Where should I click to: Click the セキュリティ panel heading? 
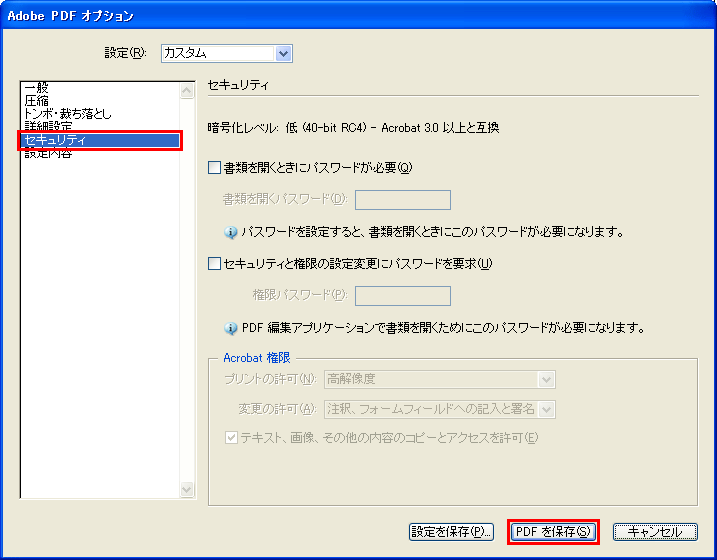click(x=238, y=85)
